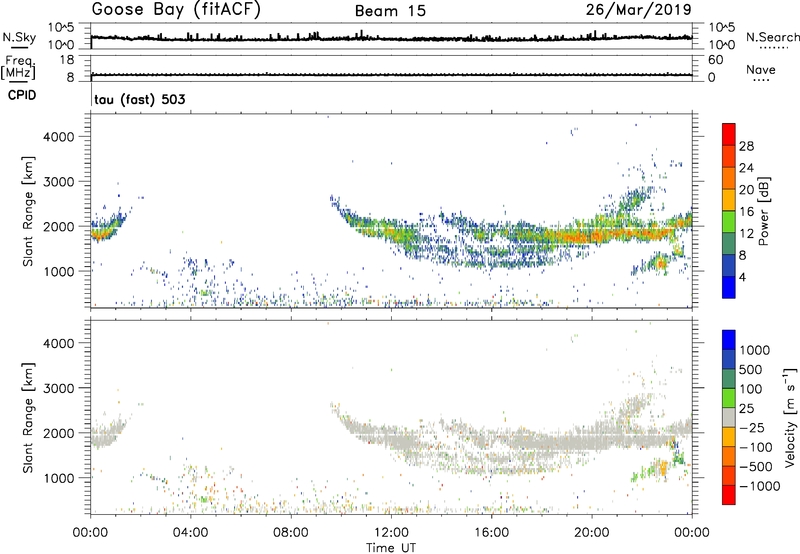Viewport: 800px width, 554px height.
Task: Click the 12:00 time tick label
Action: (x=391, y=533)
